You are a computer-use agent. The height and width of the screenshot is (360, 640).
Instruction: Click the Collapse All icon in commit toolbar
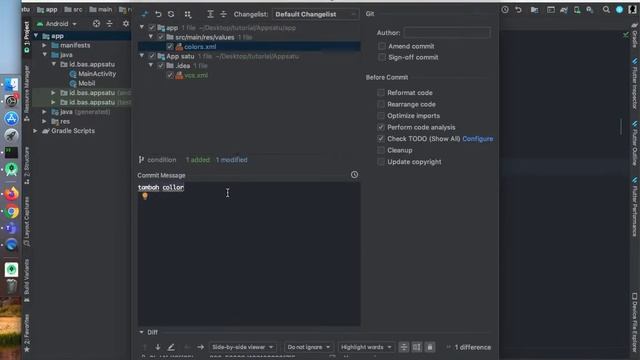(x=223, y=14)
